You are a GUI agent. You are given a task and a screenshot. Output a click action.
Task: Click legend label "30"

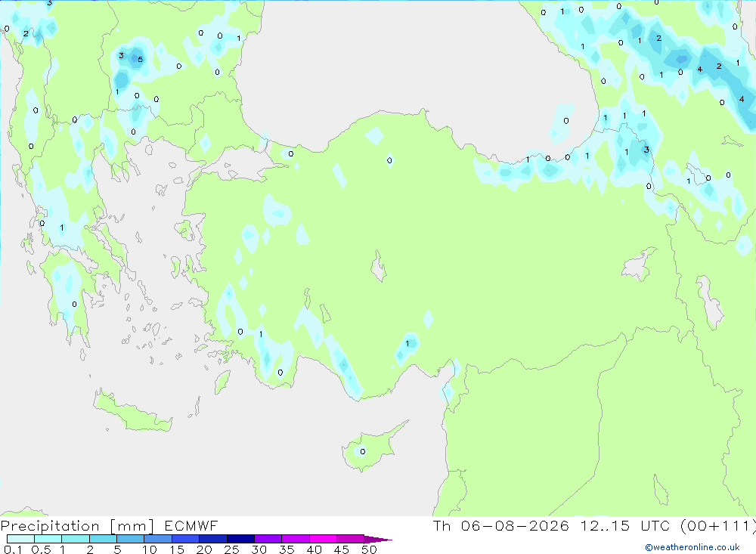(x=259, y=549)
